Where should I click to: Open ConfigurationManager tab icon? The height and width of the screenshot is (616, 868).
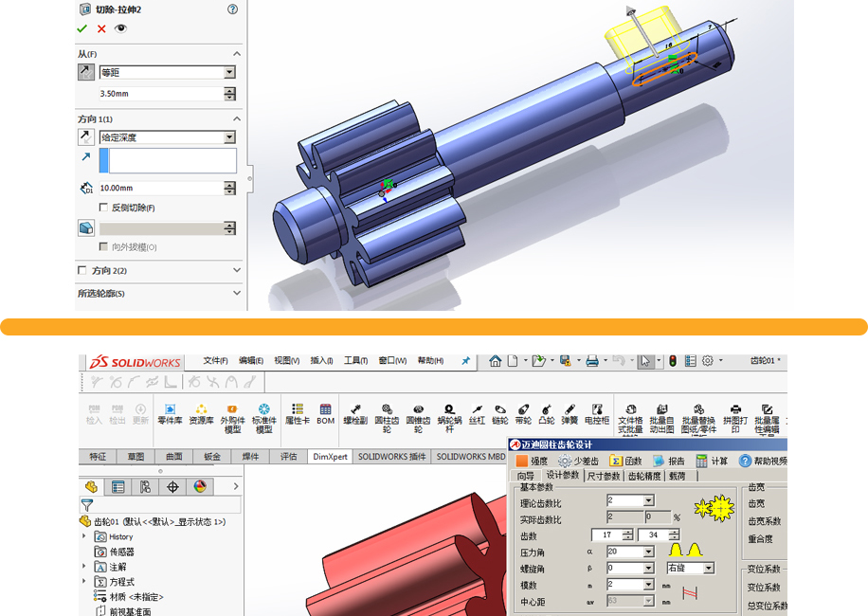pos(145,486)
